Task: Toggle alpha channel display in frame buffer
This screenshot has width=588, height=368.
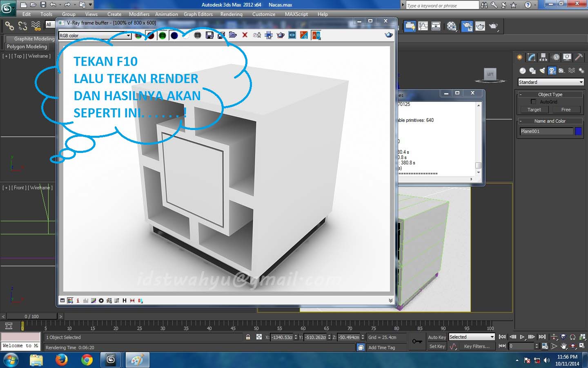Action: pyautogui.click(x=186, y=36)
